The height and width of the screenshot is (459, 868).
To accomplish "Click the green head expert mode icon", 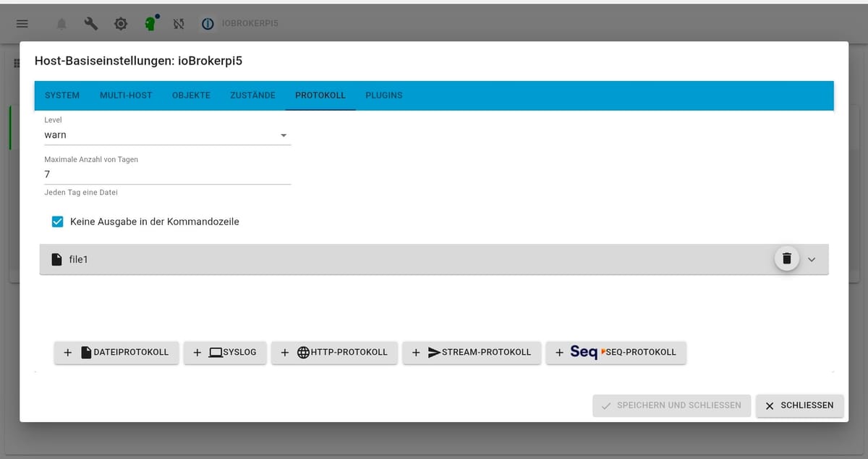I will [x=150, y=23].
